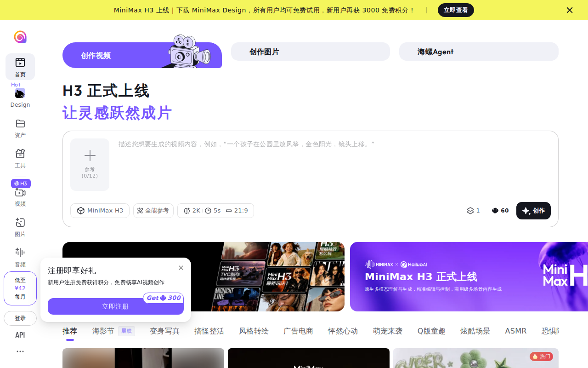Open Design from the sidebar

pos(20,98)
